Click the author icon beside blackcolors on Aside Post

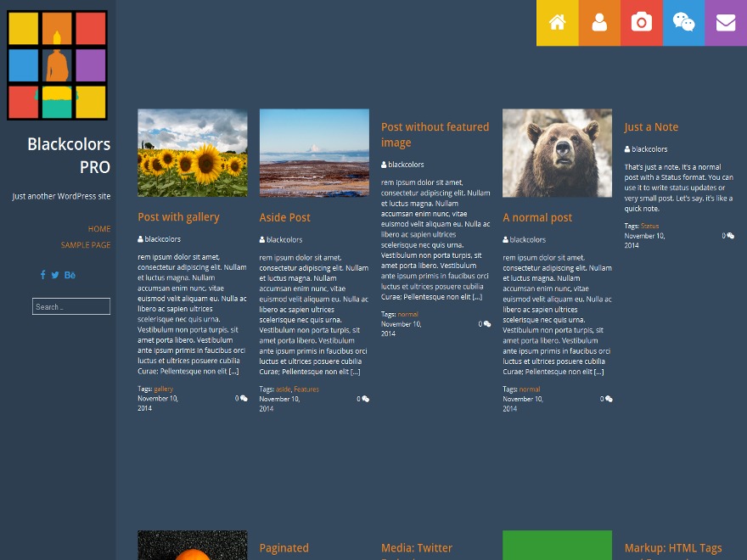click(x=261, y=238)
